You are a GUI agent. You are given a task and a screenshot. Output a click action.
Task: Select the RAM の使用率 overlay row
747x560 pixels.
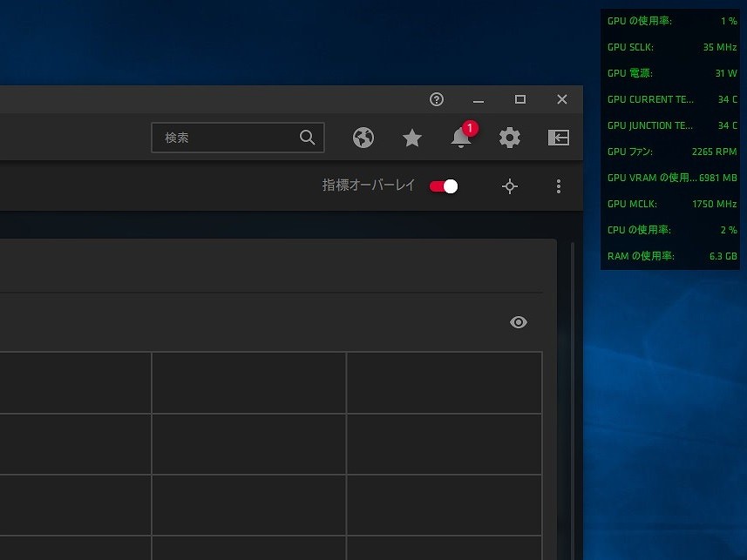(671, 256)
